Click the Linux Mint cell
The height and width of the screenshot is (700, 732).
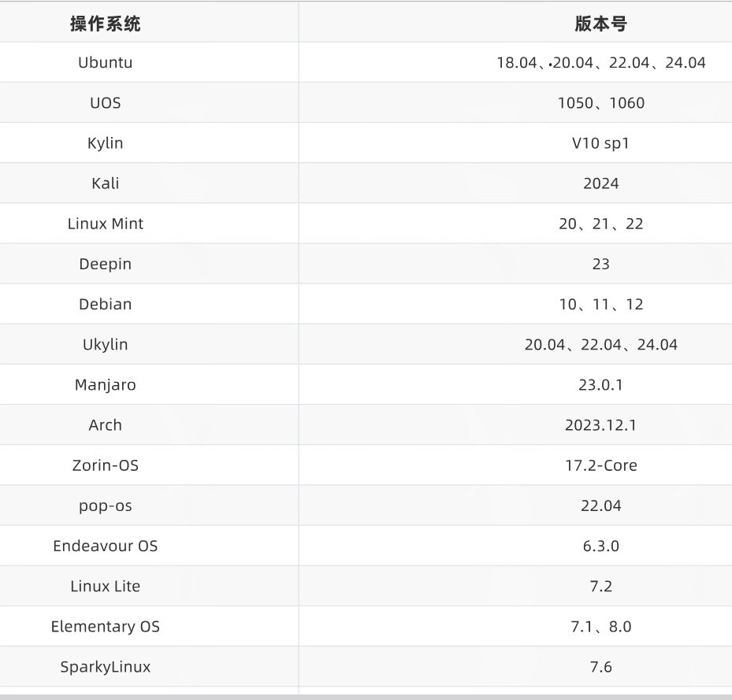(105, 224)
